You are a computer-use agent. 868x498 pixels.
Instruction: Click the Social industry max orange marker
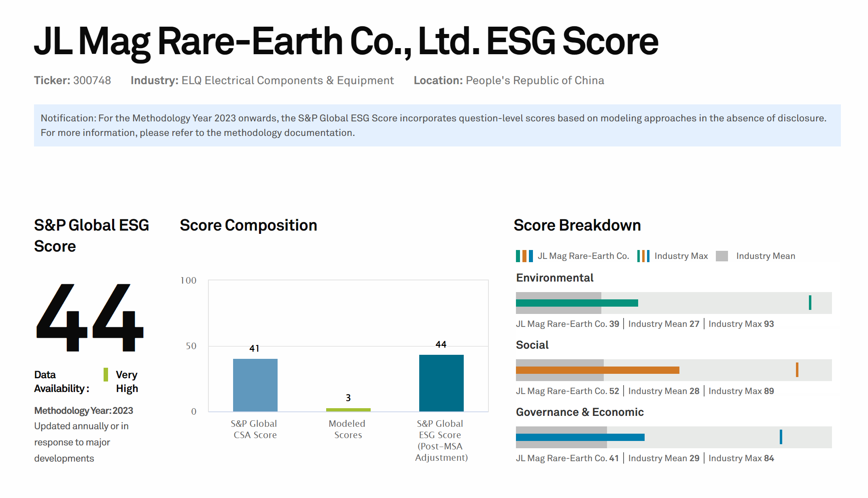pyautogui.click(x=797, y=370)
